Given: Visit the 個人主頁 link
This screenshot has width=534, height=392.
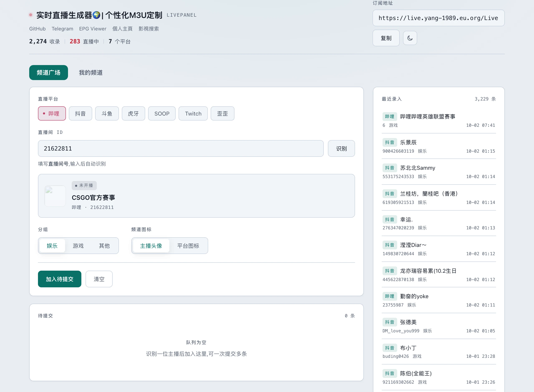Looking at the screenshot, I should pyautogui.click(x=122, y=29).
